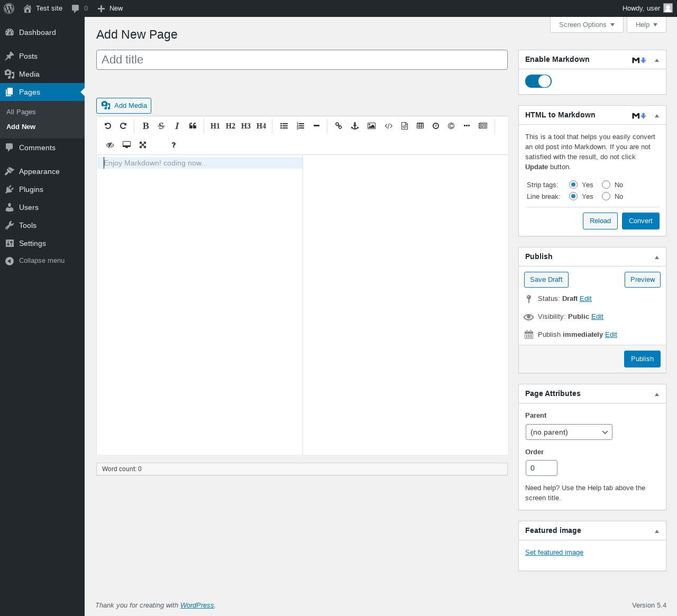Image resolution: width=677 pixels, height=616 pixels.
Task: Open the Parent page dropdown
Action: (x=569, y=432)
